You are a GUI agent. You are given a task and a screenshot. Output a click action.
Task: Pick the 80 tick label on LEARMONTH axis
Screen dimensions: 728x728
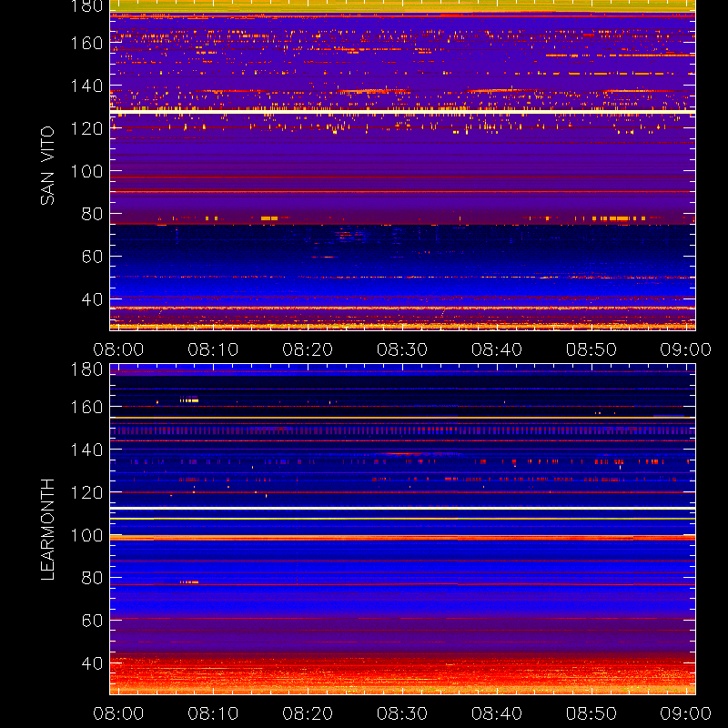(92, 578)
